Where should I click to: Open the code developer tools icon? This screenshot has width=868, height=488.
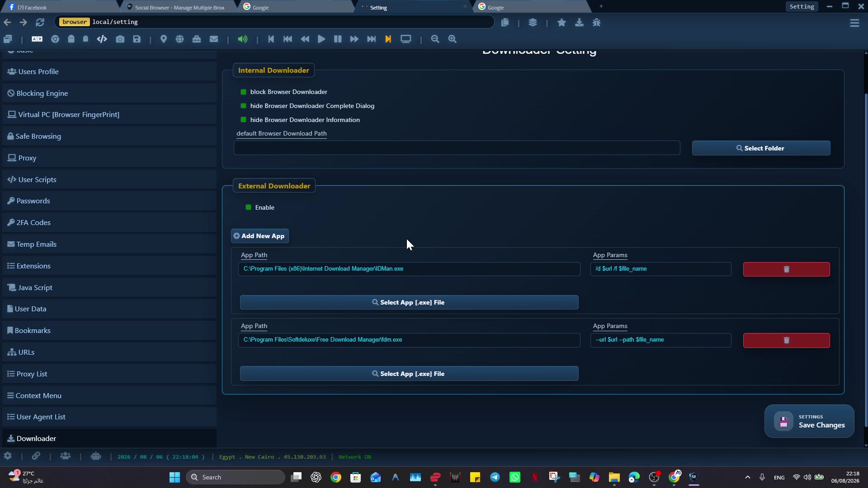pos(102,39)
